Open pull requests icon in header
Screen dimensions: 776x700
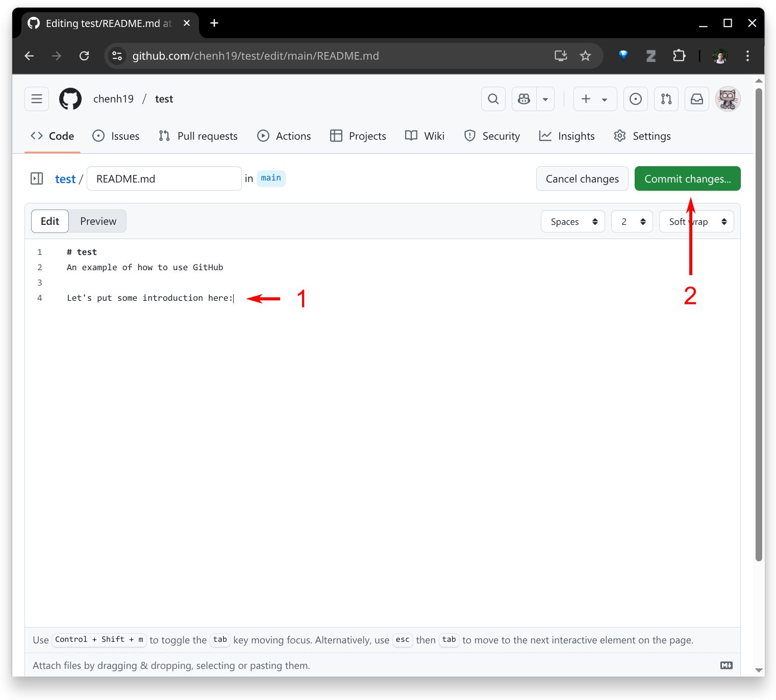(666, 99)
